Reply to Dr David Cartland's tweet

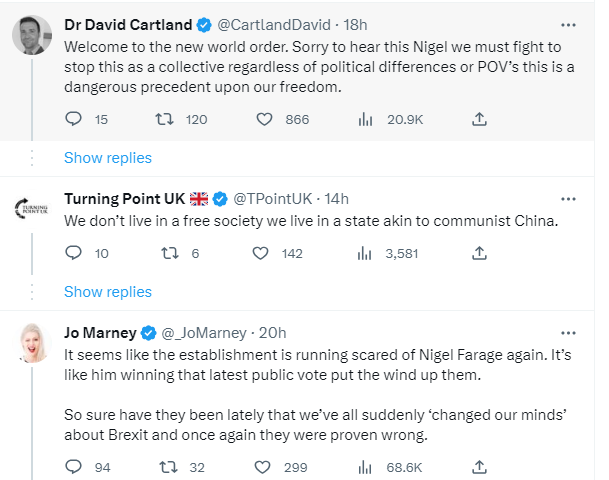[x=72, y=119]
